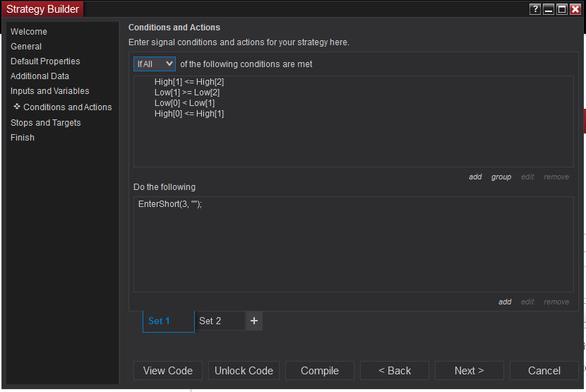The width and height of the screenshot is (586, 392).
Task: Go to the previous wizard page
Action: click(395, 371)
